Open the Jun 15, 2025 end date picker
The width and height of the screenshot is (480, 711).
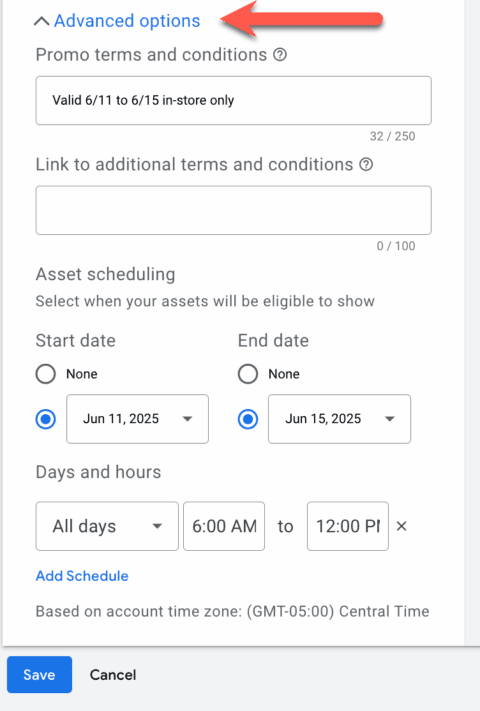(339, 419)
